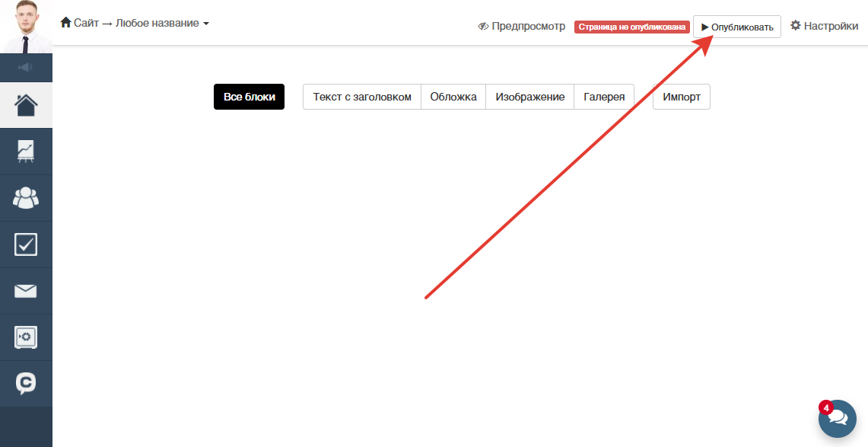The height and width of the screenshot is (447, 868).
Task: Expand the Любое название page dropdown
Action: click(x=162, y=24)
